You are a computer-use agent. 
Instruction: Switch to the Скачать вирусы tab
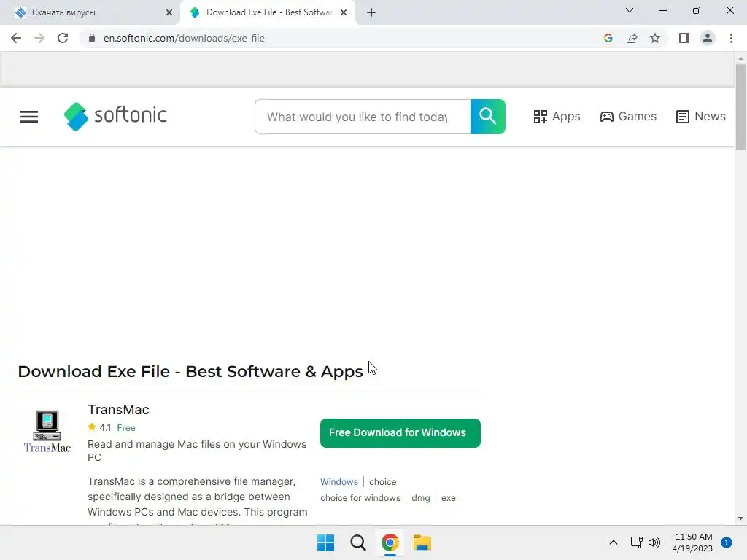pos(90,12)
